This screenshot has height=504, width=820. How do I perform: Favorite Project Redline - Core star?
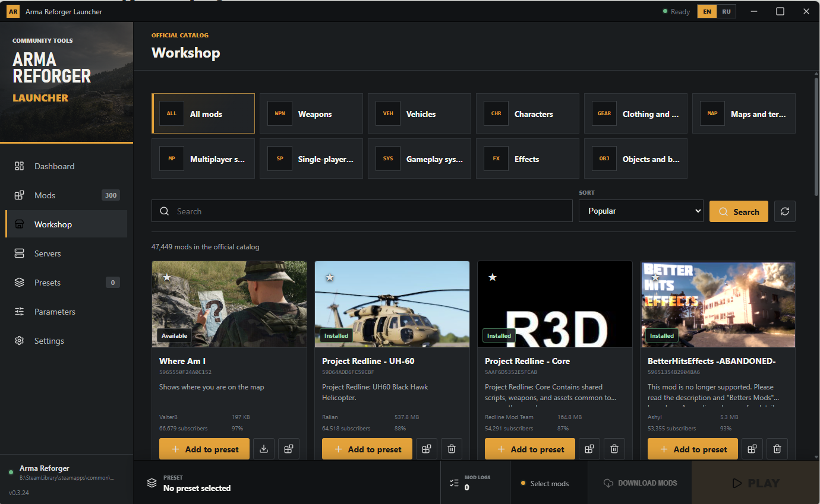[493, 277]
